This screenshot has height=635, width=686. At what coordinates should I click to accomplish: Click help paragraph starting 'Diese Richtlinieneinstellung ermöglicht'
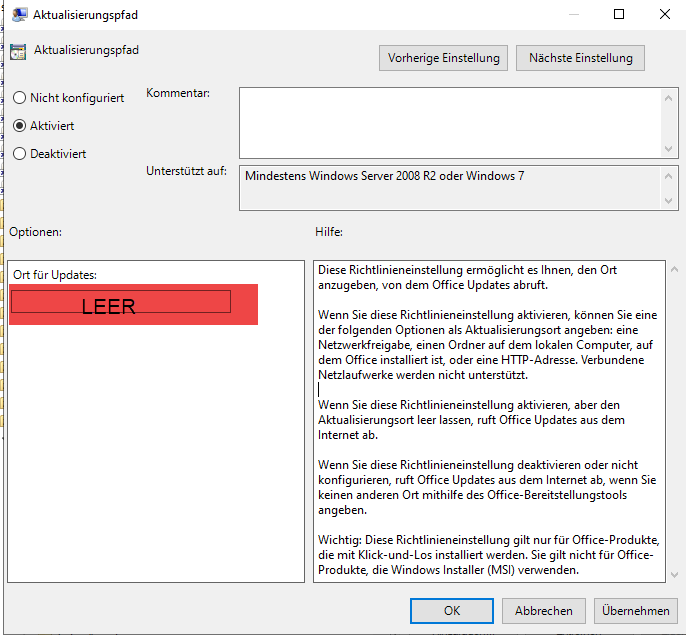467,277
